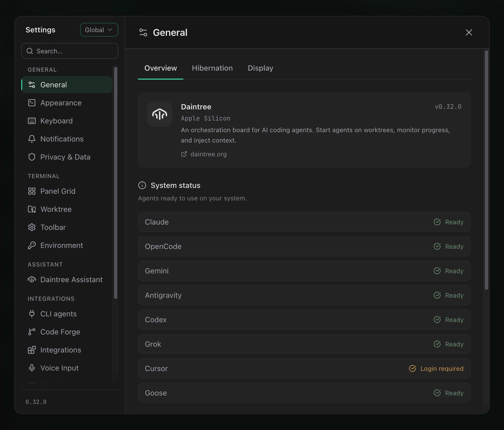The image size is (504, 430).
Task: Click the General sliders icon in sidebar
Action: click(32, 85)
